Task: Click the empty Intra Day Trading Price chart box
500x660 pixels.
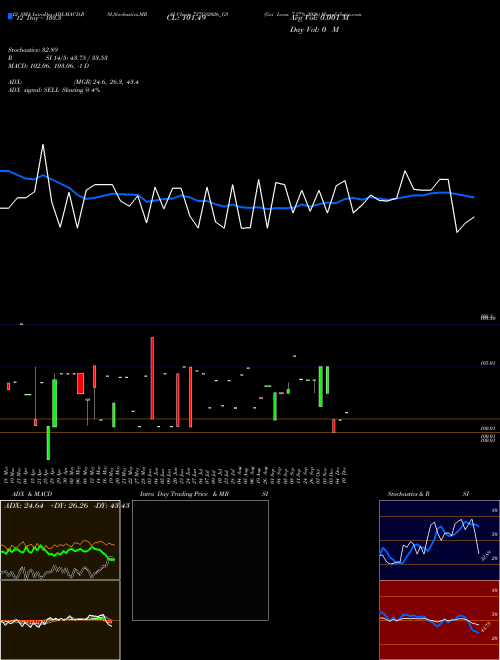Action: (200, 560)
